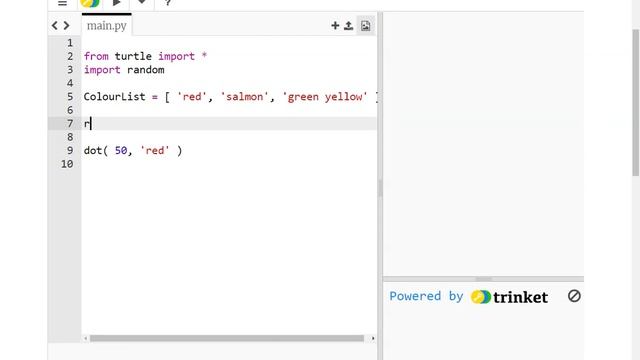Viewport: 640px width, 360px height.
Task: Click the number 50 on line 9
Action: pyautogui.click(x=121, y=151)
